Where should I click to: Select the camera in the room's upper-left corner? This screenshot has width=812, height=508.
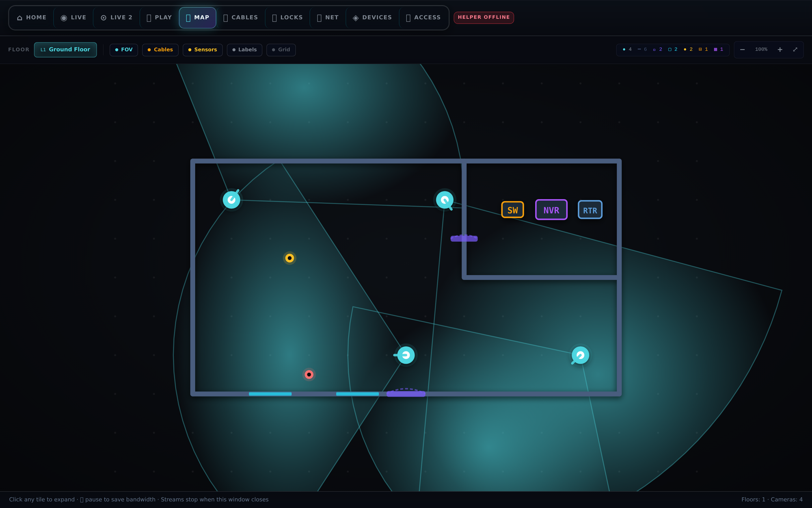pyautogui.click(x=231, y=200)
